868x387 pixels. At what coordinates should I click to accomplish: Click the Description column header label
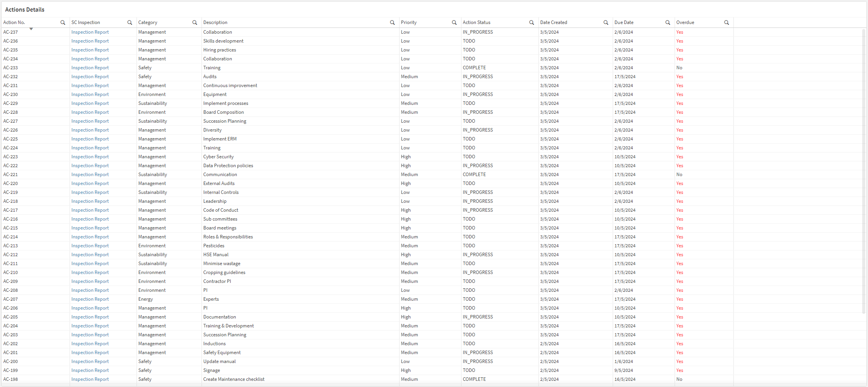click(x=215, y=22)
